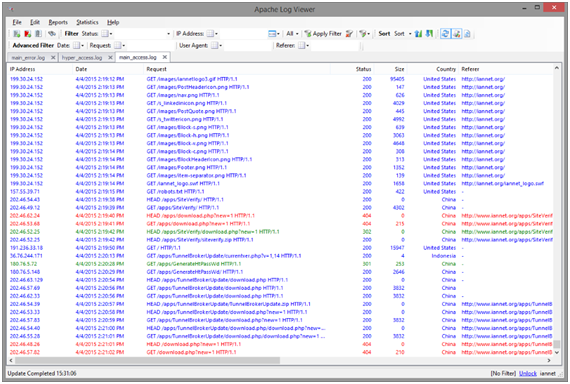Screen dimensions: 570x384
Task: Click the third toolbar icon beside remove file
Action: [x=38, y=34]
